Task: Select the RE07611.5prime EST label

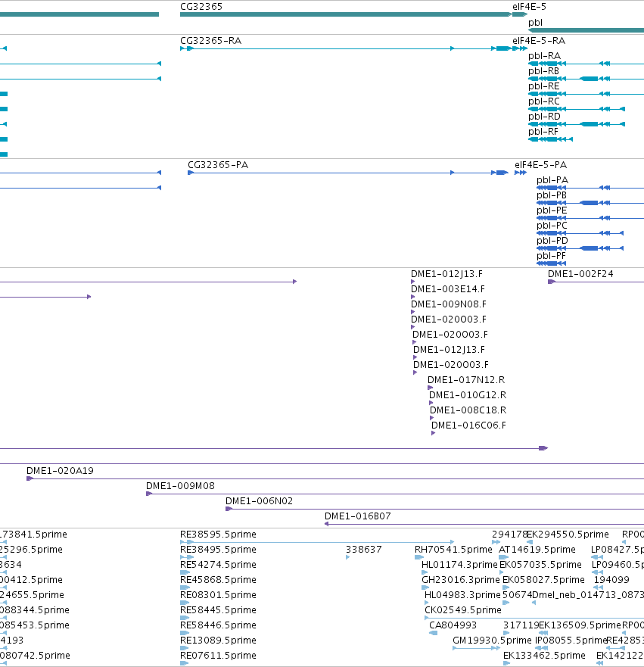Action: coord(218,656)
